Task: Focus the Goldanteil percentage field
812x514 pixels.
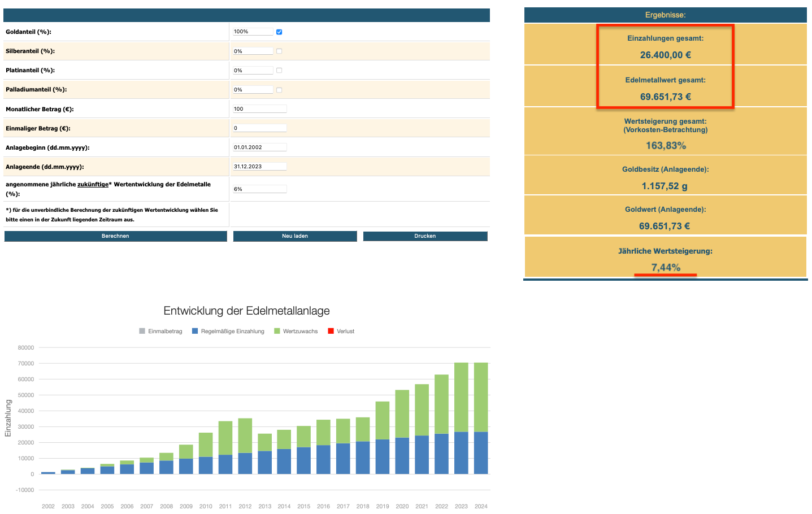Action: (x=253, y=32)
